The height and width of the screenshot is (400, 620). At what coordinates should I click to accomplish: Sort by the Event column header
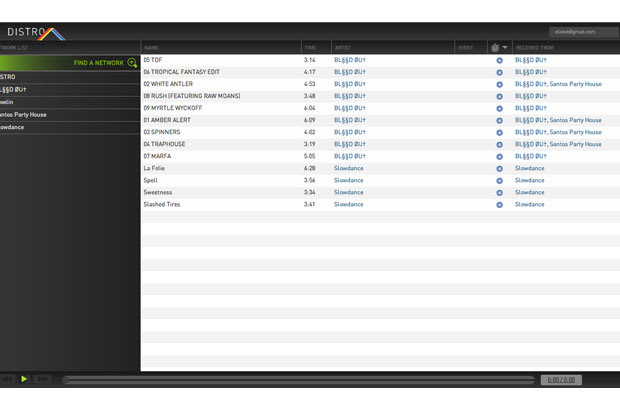(466, 48)
